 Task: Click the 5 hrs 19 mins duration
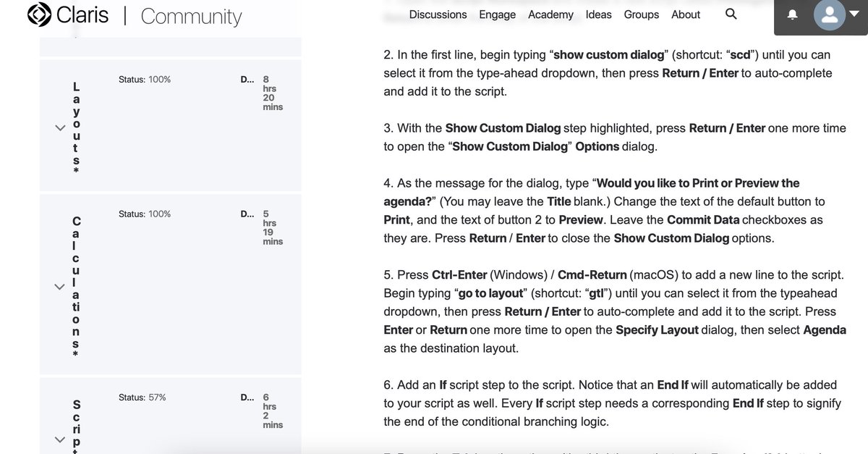273,227
